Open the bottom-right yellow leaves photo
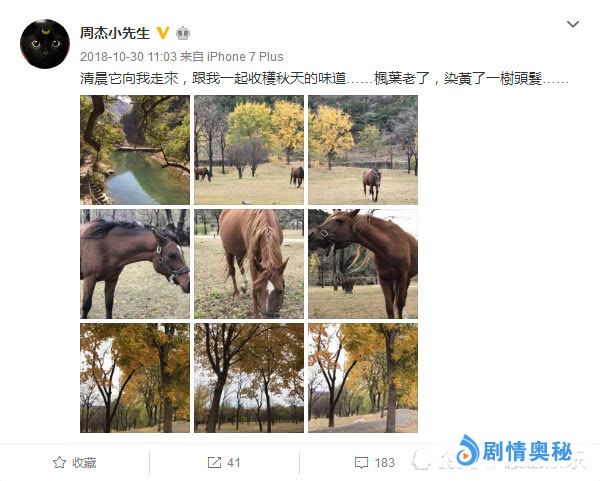 pyautogui.click(x=363, y=378)
